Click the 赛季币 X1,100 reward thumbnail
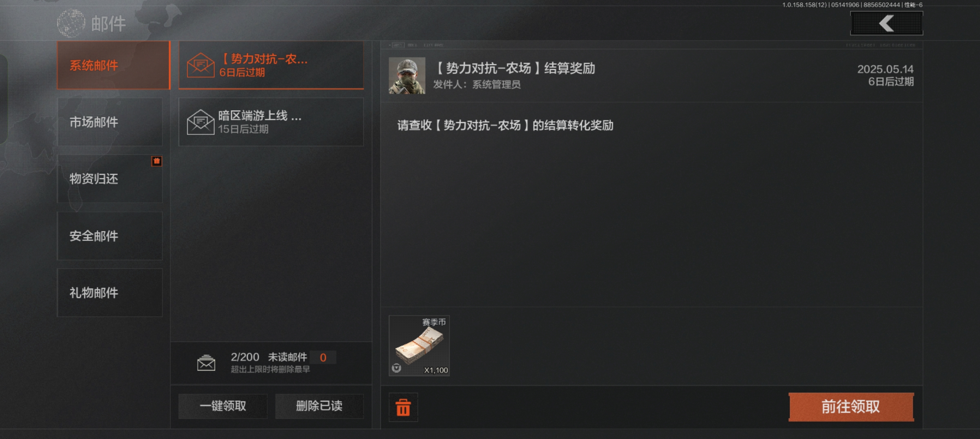Viewport: 980px width, 439px height. pyautogui.click(x=419, y=346)
